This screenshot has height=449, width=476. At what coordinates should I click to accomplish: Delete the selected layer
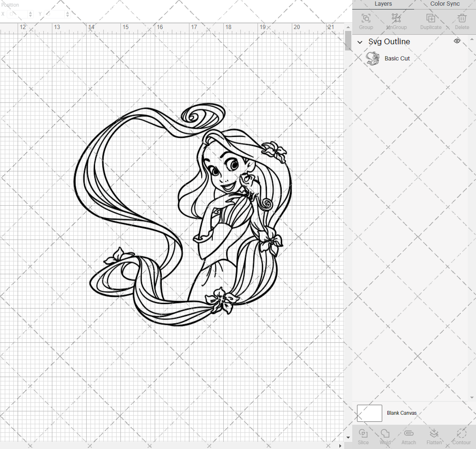pyautogui.click(x=462, y=19)
